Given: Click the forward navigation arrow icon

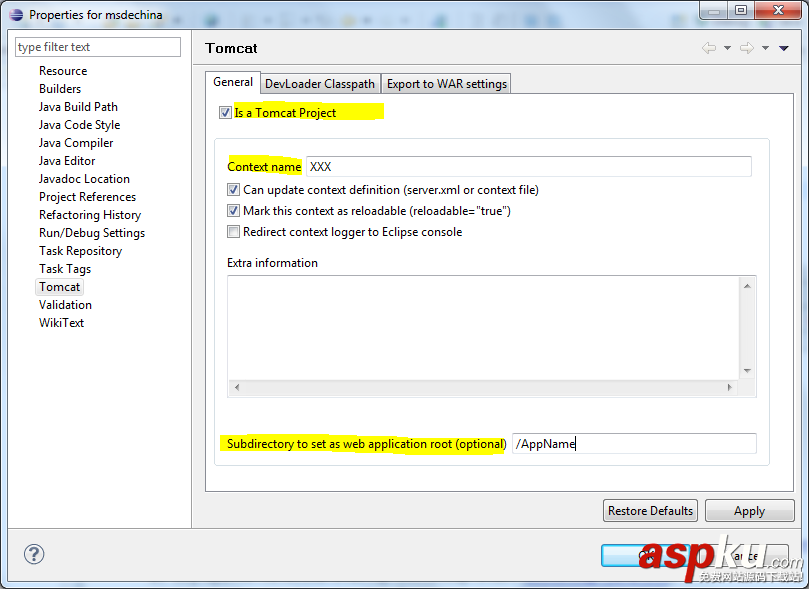Looking at the screenshot, I should tap(747, 48).
